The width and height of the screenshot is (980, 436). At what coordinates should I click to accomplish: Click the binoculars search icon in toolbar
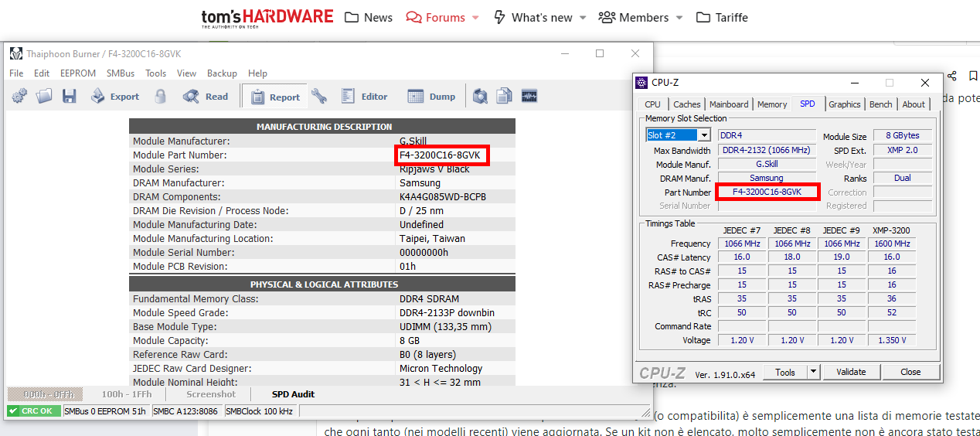[480, 96]
